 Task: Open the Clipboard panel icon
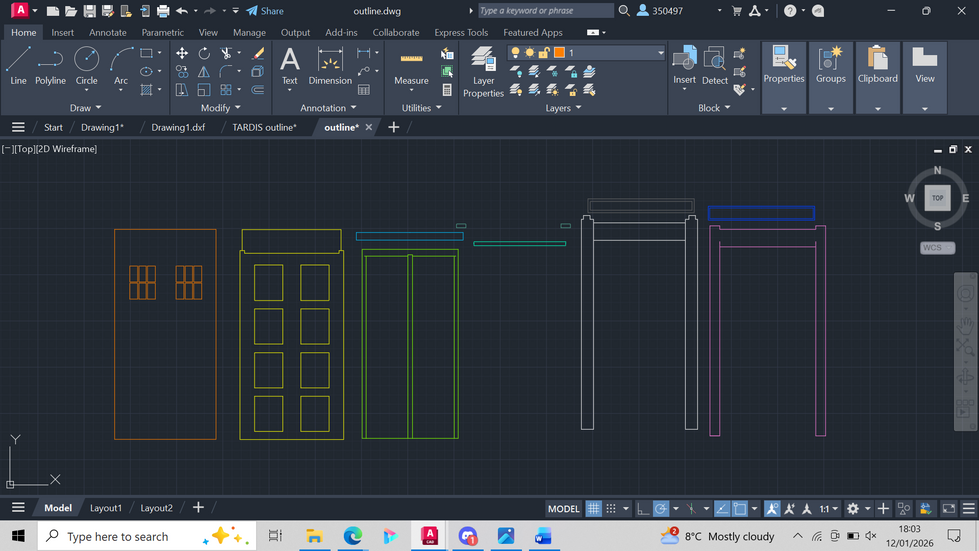tap(877, 64)
